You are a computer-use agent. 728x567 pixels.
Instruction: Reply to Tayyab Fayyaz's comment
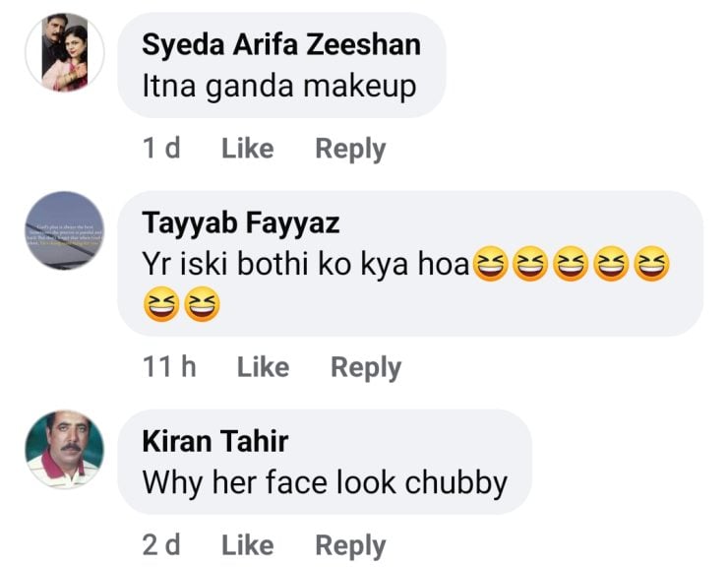pyautogui.click(x=366, y=367)
